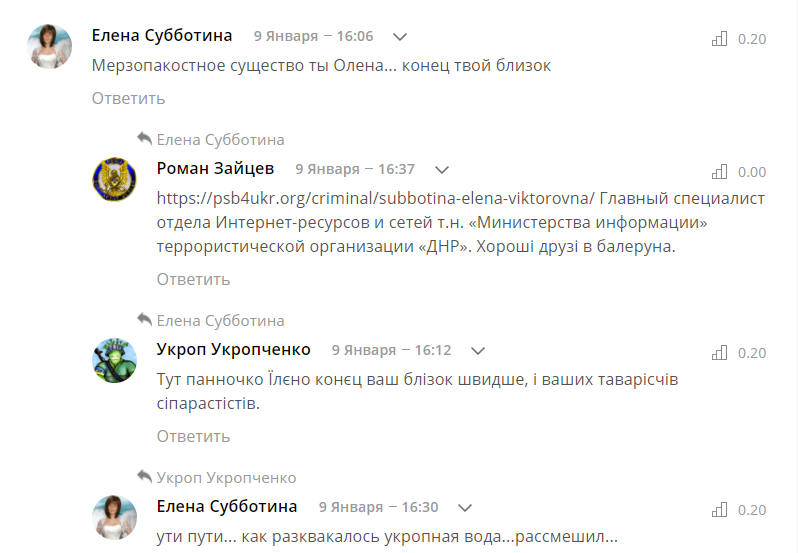The height and width of the screenshot is (553, 798).
Task: Expand options chevron next to 16:37 timestamp
Action: click(x=442, y=170)
